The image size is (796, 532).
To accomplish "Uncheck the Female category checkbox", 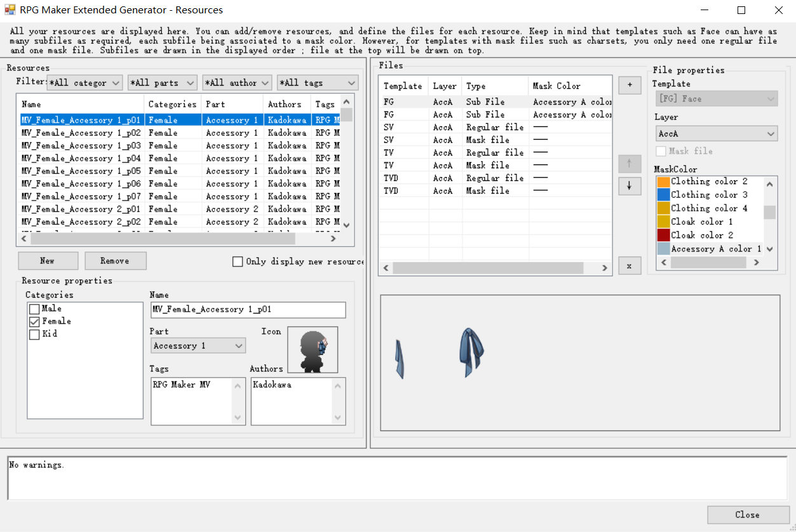I will click(34, 322).
